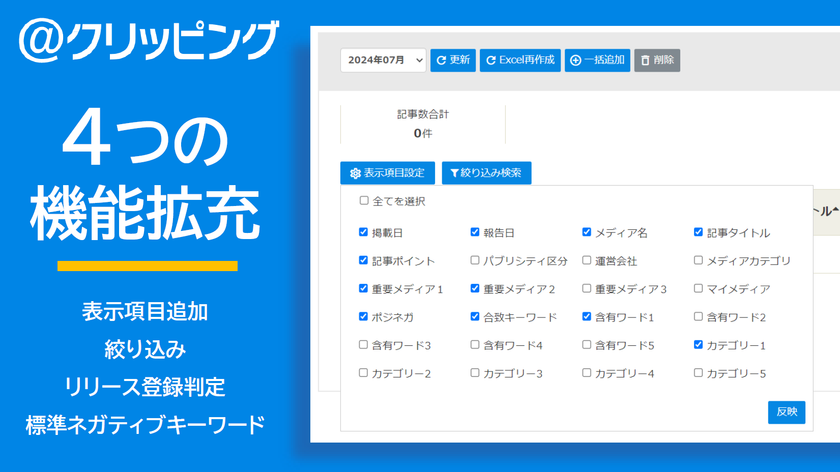The height and width of the screenshot is (472, 840).
Task: Click the gear icon on 表示項目設定
Action: [355, 173]
